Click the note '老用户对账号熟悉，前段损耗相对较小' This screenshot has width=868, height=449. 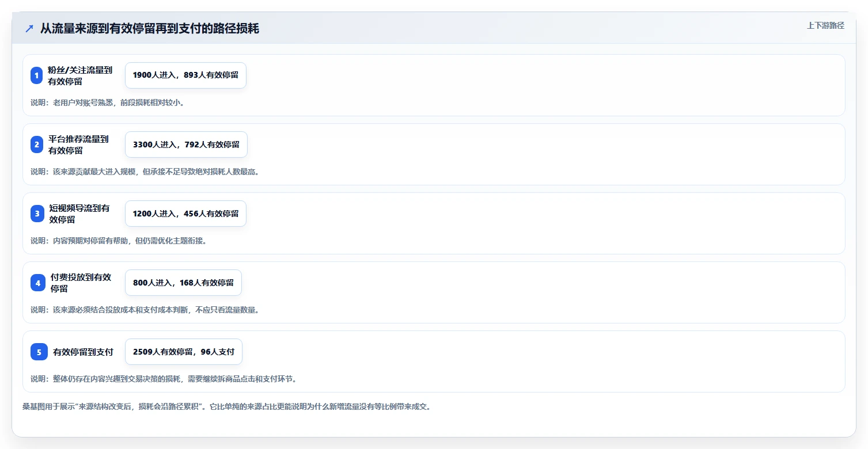(x=107, y=102)
